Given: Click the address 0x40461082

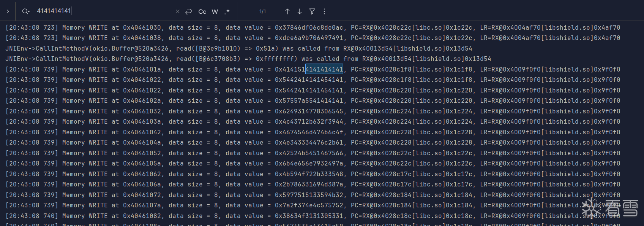Looking at the screenshot, I should [142, 216].
